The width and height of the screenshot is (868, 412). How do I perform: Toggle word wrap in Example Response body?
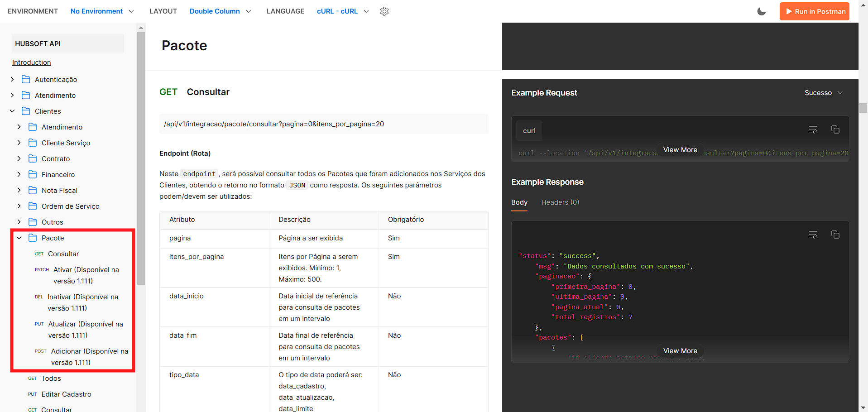pyautogui.click(x=813, y=235)
